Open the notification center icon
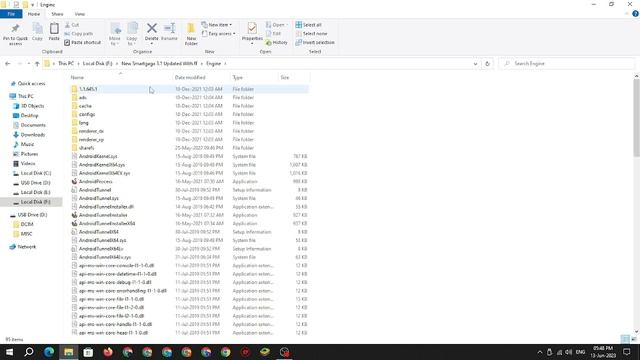This screenshot has width=640, height=360. point(627,352)
